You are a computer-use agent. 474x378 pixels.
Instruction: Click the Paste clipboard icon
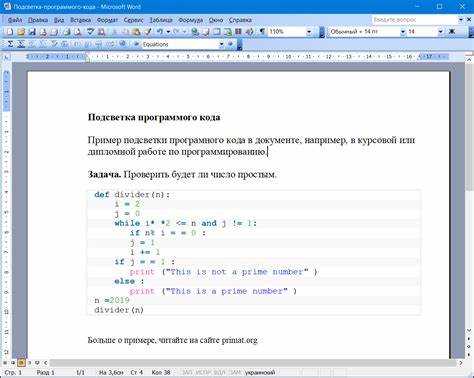pyautogui.click(x=136, y=32)
